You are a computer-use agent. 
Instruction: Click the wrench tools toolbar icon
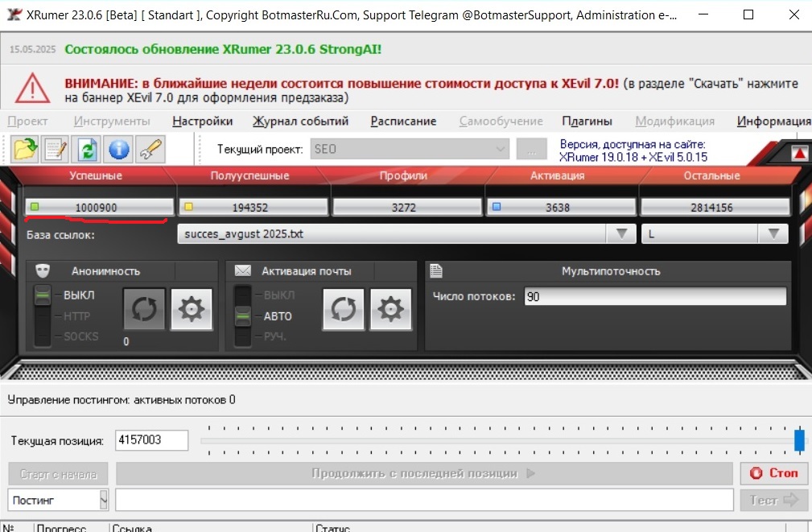150,149
